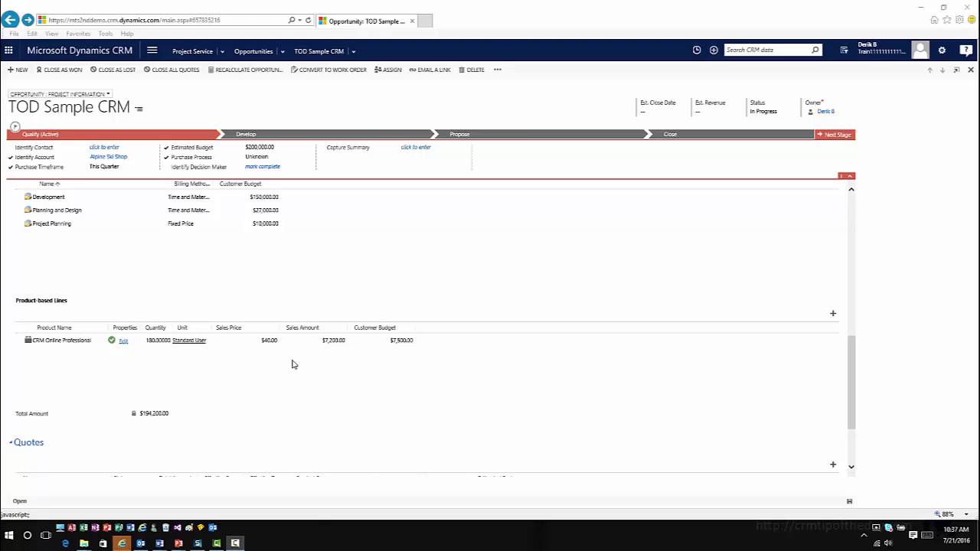Open the form sections list icon next to title
Screen dimensions: 980x551
139,109
